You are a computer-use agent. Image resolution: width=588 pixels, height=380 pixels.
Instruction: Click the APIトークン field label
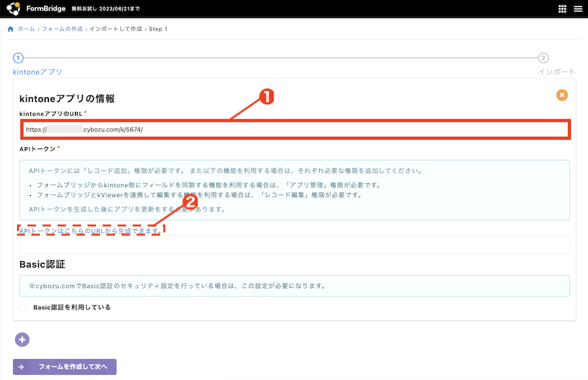coord(37,149)
